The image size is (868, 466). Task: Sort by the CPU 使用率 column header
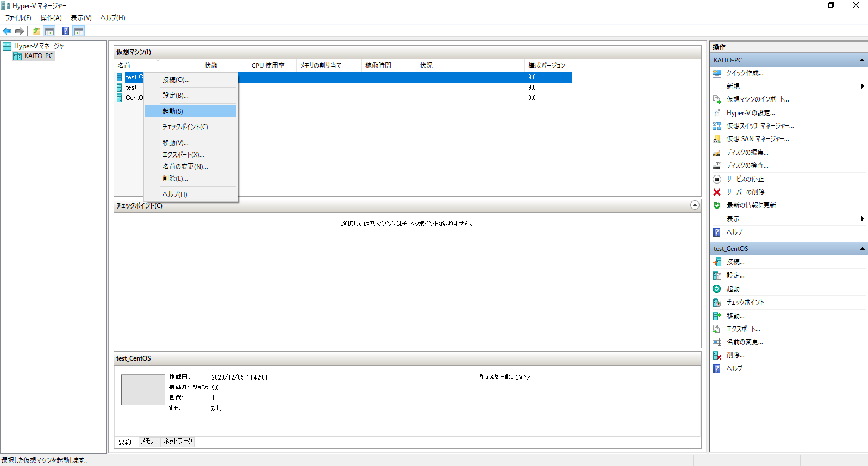click(x=272, y=66)
